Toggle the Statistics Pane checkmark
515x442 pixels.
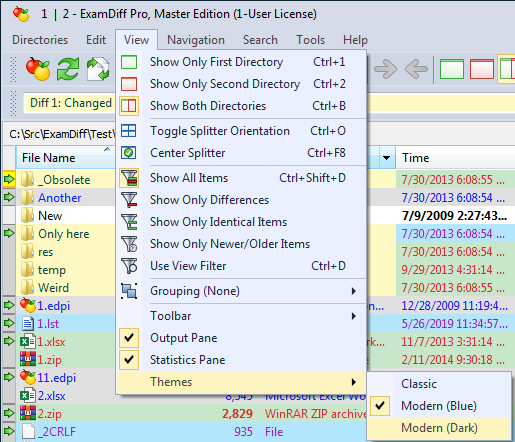tap(129, 360)
